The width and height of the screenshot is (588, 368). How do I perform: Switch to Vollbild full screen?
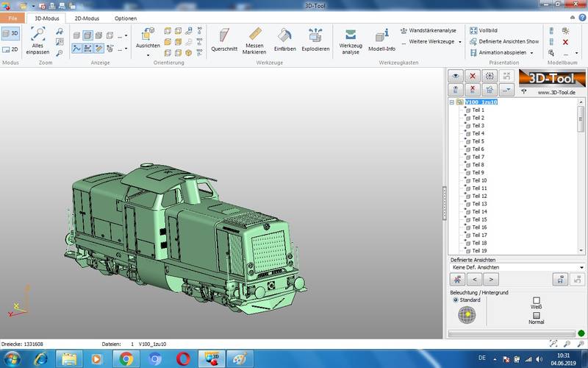point(484,30)
